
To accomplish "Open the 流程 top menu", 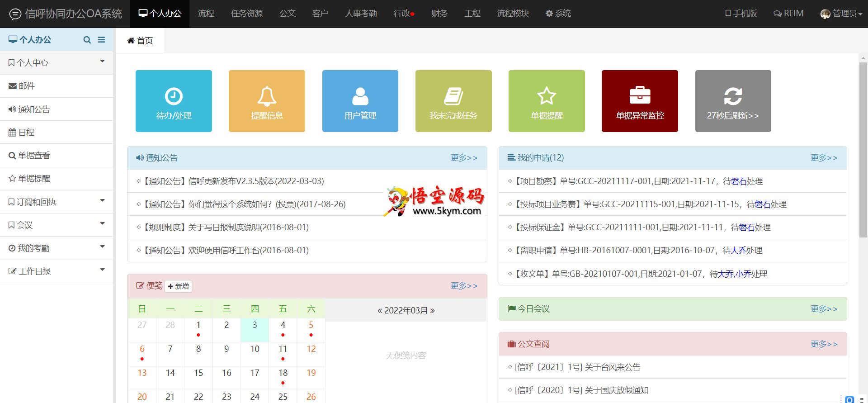I will tap(206, 14).
